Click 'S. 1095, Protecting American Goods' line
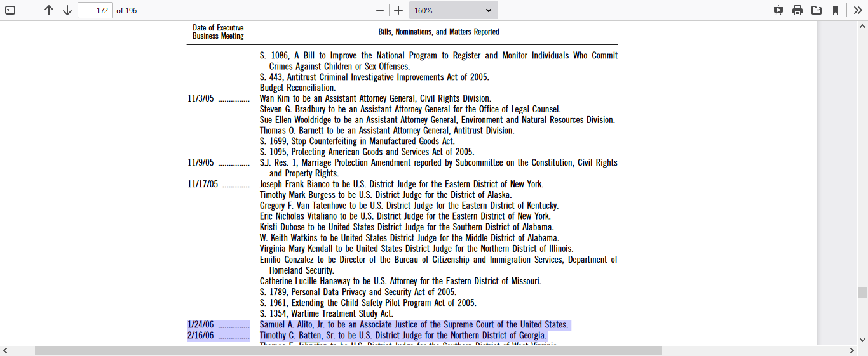 tap(367, 152)
